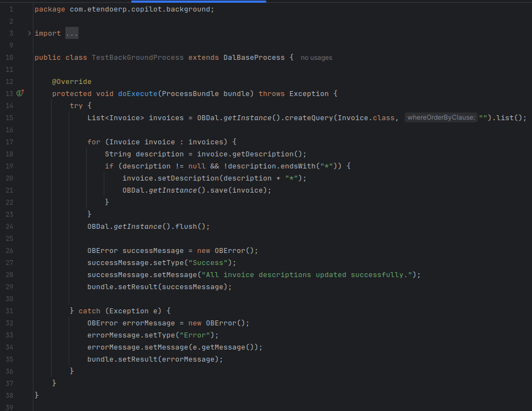The image size is (532, 411).
Task: Click the overriding method gutter icon on line 13
Action: click(20, 93)
